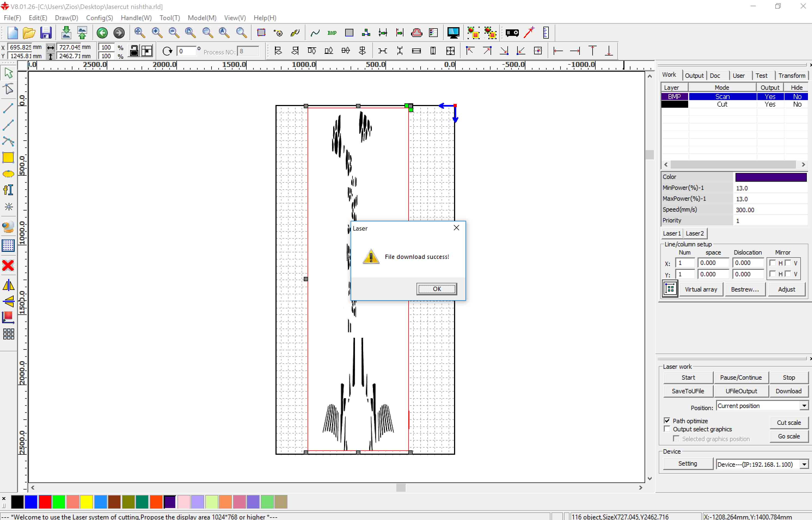Save the file using the floppy disk icon
The height and width of the screenshot is (520, 812).
(46, 33)
